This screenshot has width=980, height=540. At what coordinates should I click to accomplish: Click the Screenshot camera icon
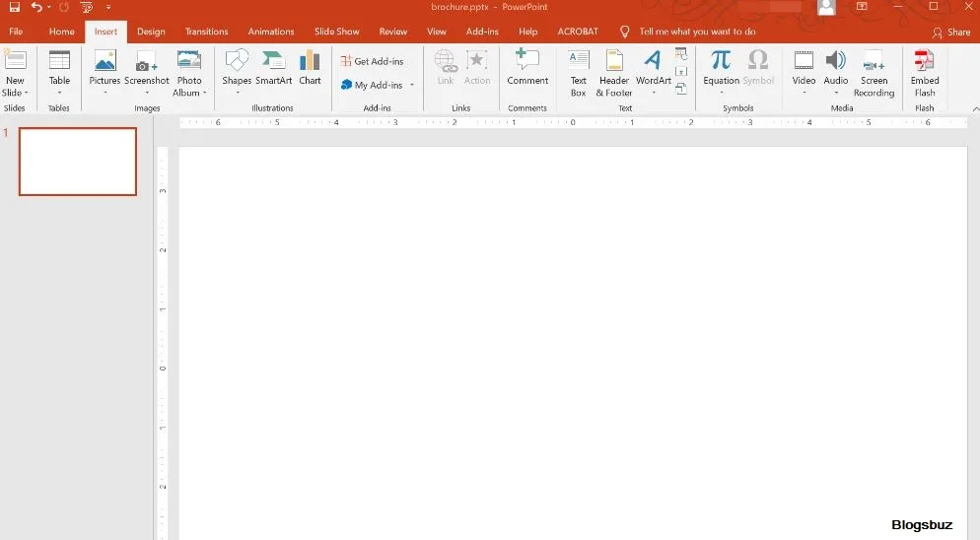click(146, 62)
